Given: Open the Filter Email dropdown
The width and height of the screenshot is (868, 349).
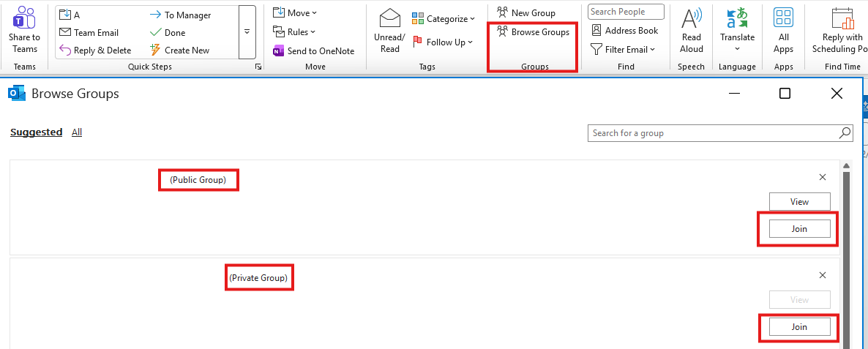Looking at the screenshot, I should click(x=623, y=49).
